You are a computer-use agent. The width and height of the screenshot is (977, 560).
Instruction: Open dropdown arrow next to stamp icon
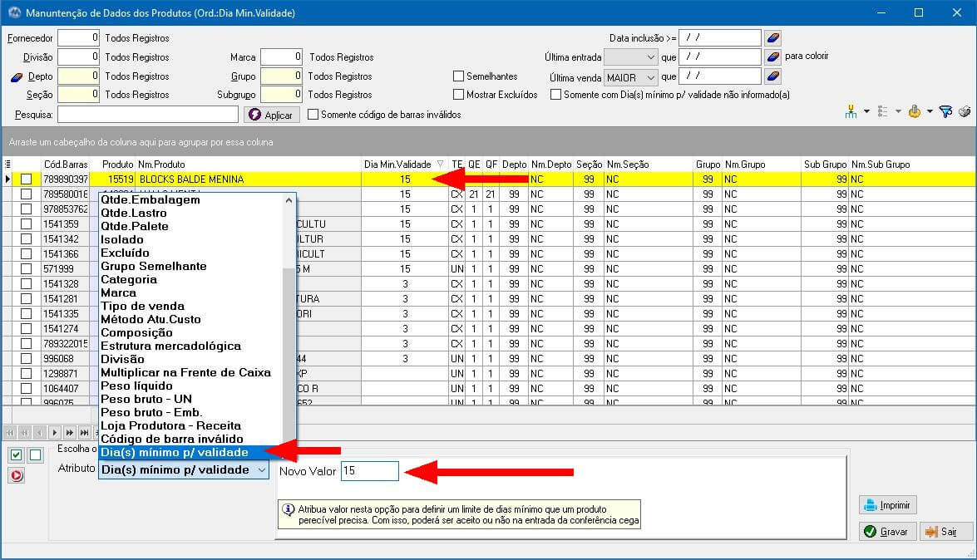click(930, 111)
